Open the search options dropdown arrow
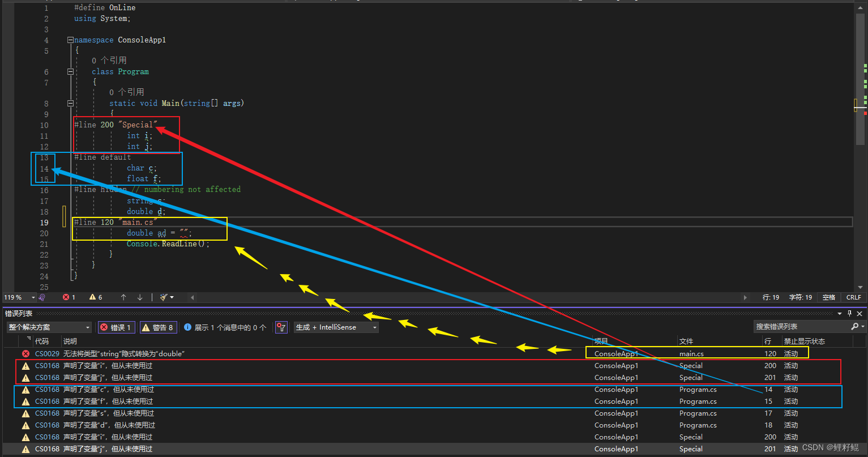This screenshot has height=457, width=868. (863, 327)
